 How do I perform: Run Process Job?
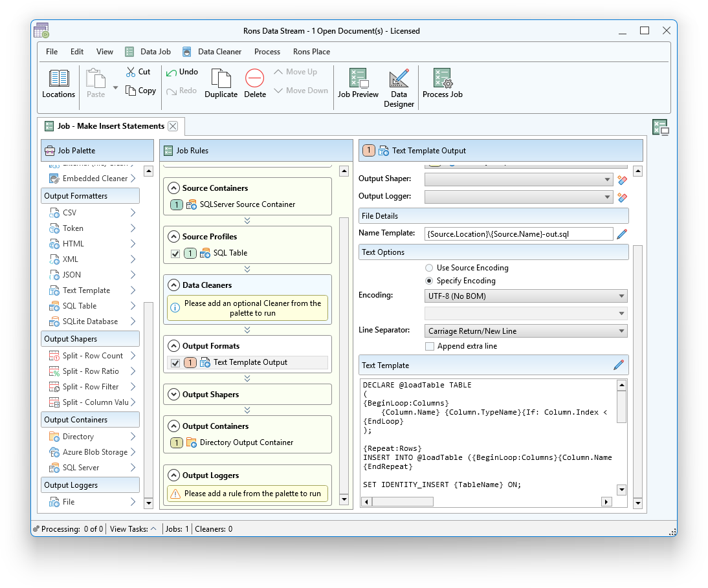tap(443, 84)
